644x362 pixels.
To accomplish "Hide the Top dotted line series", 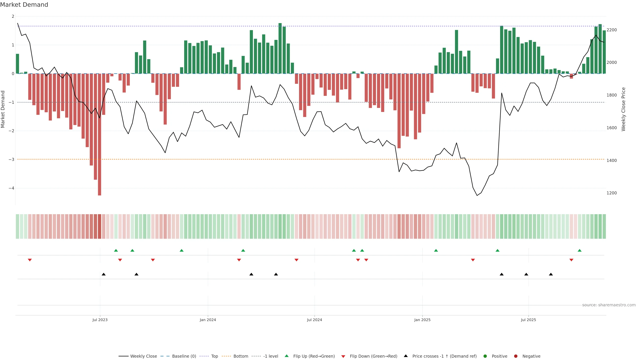I will coord(214,356).
